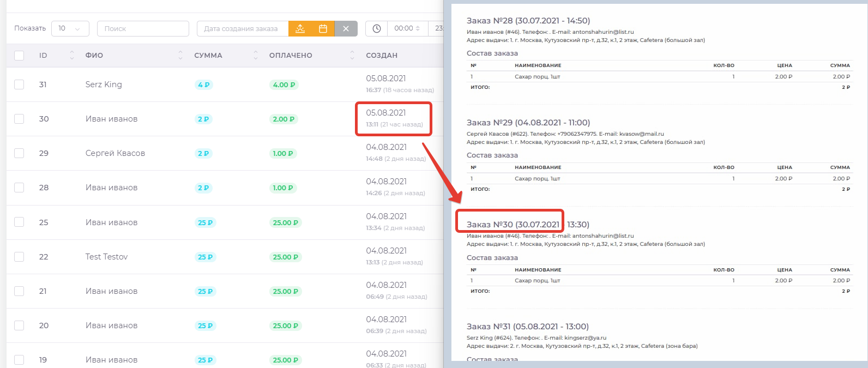The width and height of the screenshot is (868, 368).
Task: Toggle the select-all checkbox in header
Action: [x=19, y=56]
